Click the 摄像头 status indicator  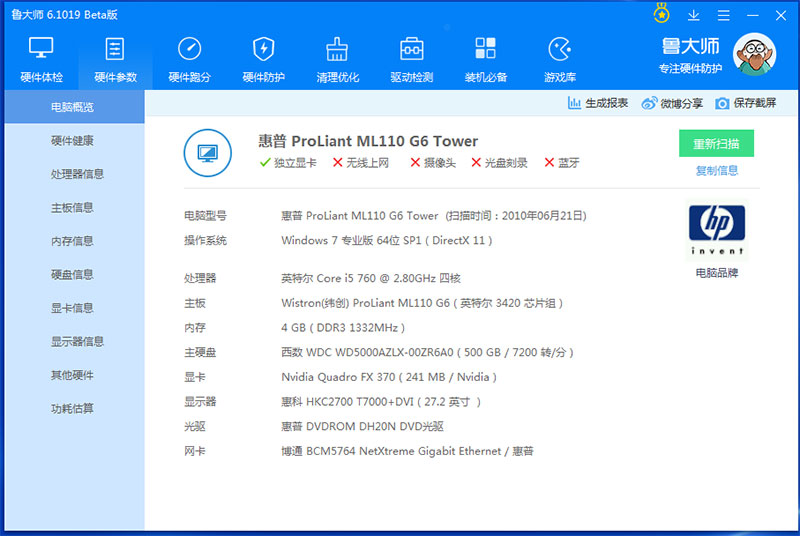pos(433,163)
